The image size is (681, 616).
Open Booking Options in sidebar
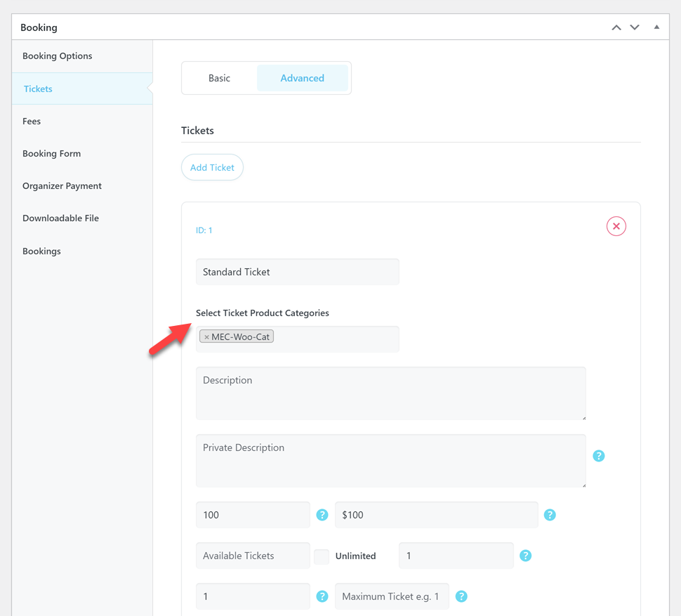click(58, 56)
